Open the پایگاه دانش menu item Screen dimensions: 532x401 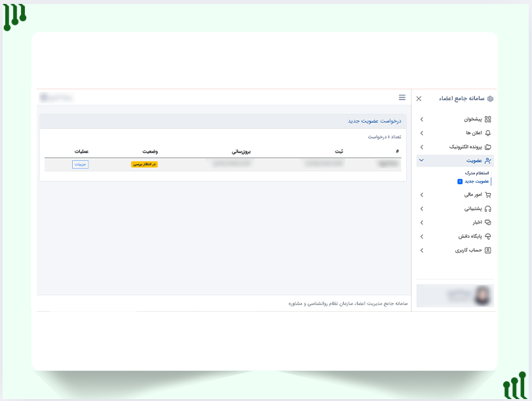(455, 237)
